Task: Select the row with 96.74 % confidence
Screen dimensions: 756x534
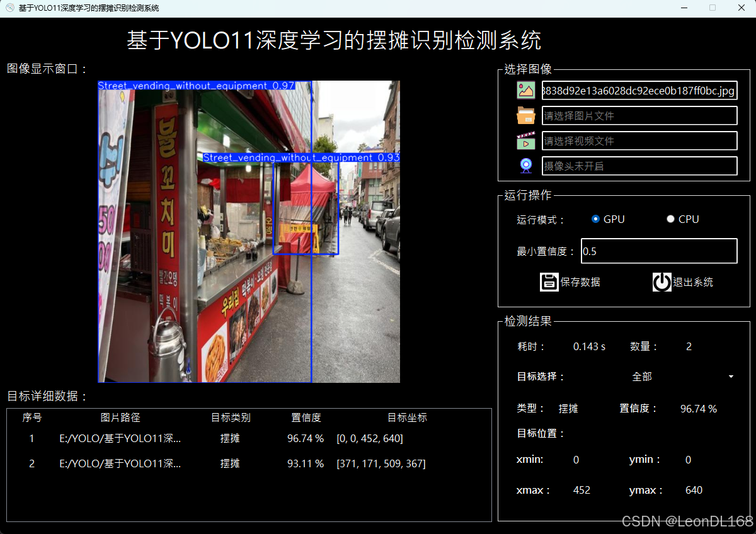Action: click(x=249, y=438)
